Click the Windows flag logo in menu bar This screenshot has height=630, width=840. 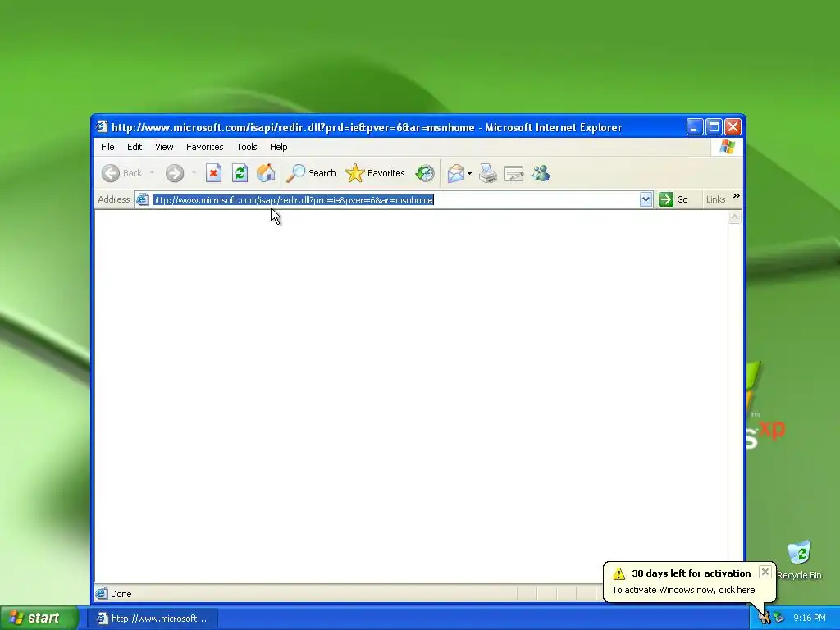point(727,146)
